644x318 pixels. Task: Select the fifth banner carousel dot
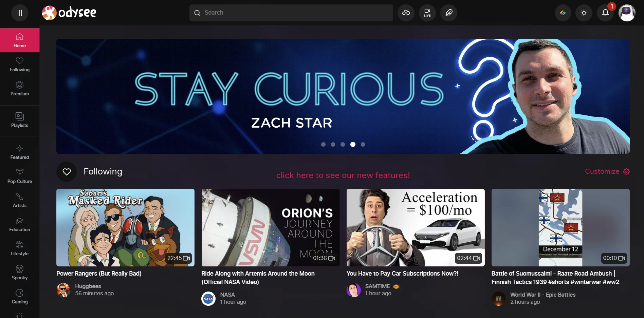pos(363,144)
